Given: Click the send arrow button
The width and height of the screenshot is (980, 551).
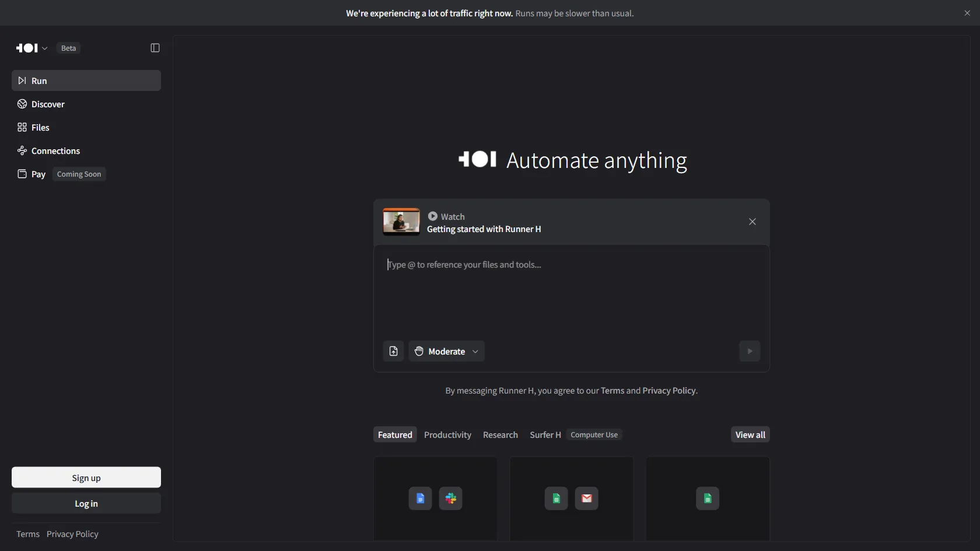Looking at the screenshot, I should (x=750, y=351).
